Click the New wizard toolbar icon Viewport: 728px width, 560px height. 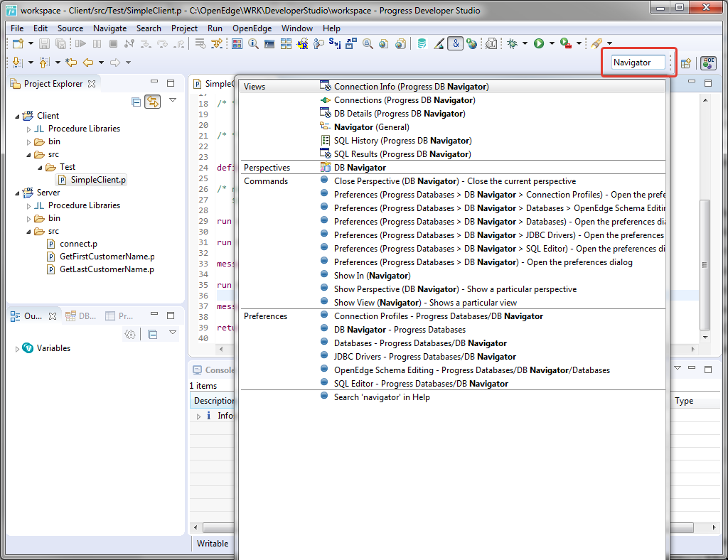18,43
